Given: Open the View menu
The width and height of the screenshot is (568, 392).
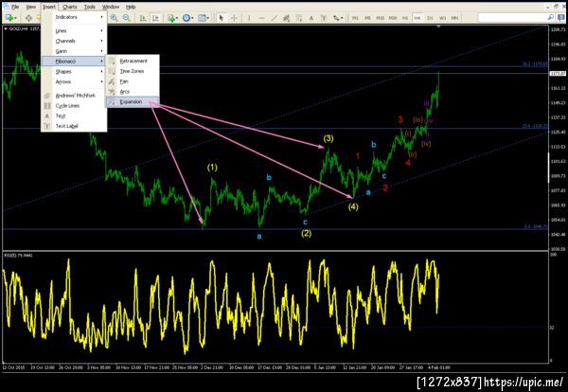Looking at the screenshot, I should tap(31, 7).
